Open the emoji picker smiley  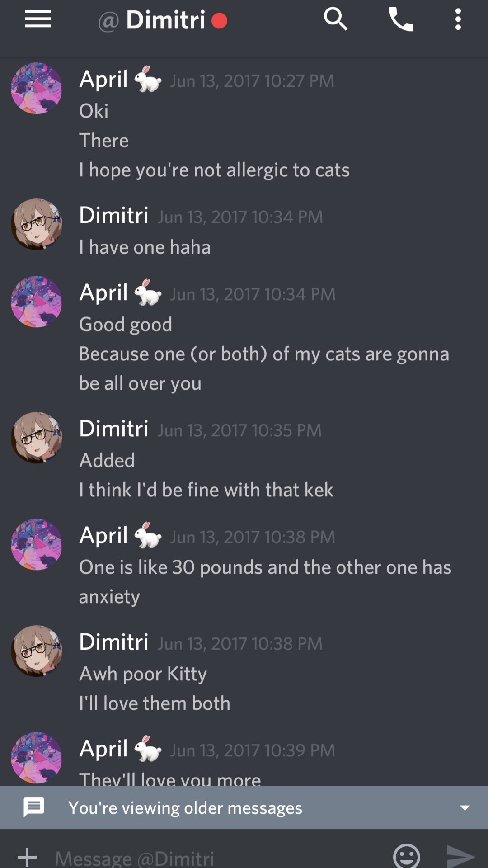[406, 856]
